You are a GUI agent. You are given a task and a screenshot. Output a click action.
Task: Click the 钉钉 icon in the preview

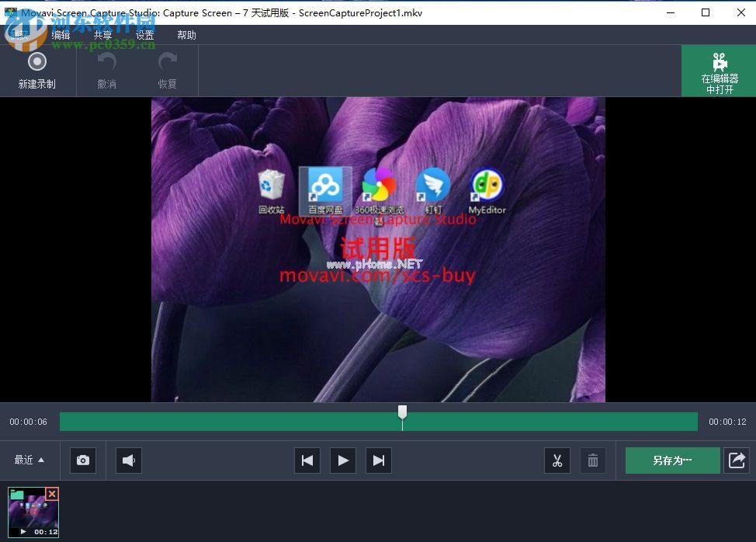coord(433,192)
